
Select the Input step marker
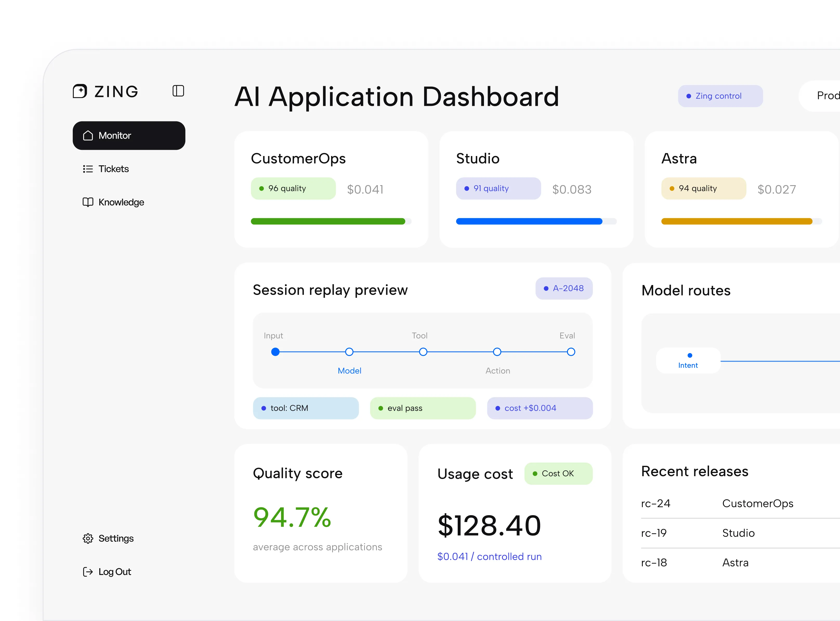pyautogui.click(x=275, y=352)
